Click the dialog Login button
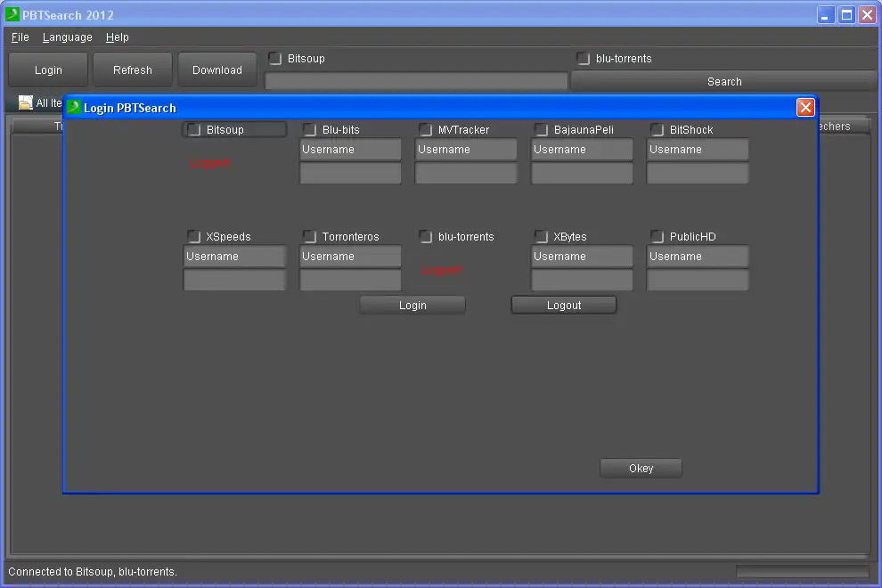 (412, 305)
